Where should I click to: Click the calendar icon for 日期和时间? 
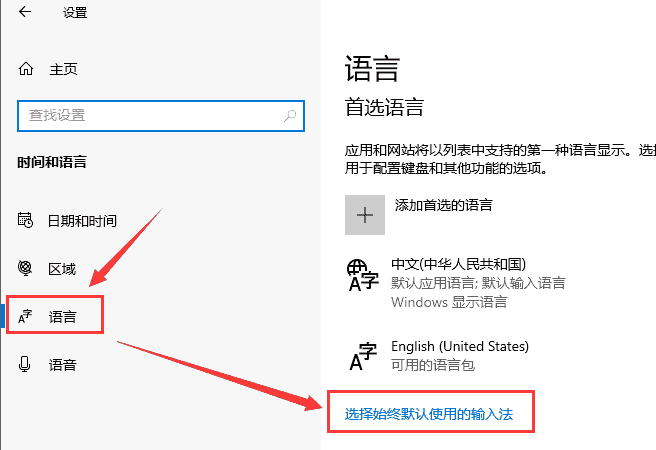pyautogui.click(x=25, y=220)
